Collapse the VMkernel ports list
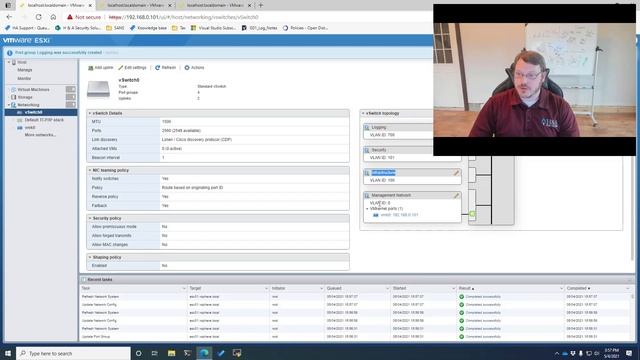Screen dimensions: 640x360 pyautogui.click(x=367, y=209)
